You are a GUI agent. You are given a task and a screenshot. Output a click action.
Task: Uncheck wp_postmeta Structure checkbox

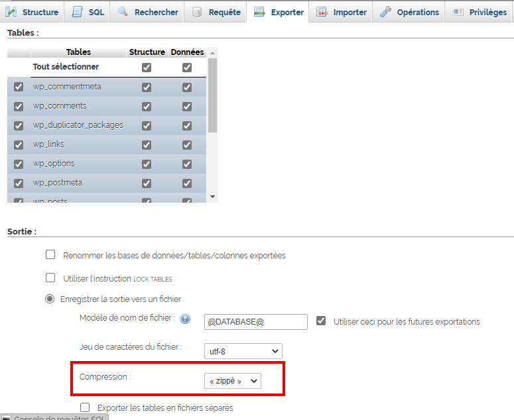click(147, 184)
